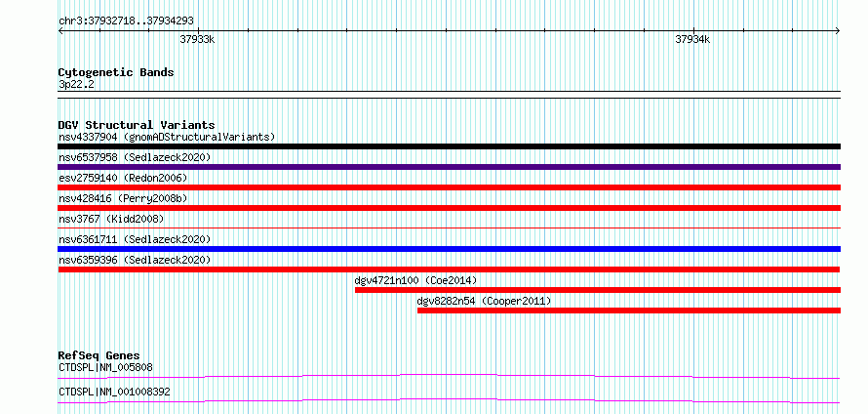Select the red dgv8282n54 Cooper2011 bar

pyautogui.click(x=629, y=310)
